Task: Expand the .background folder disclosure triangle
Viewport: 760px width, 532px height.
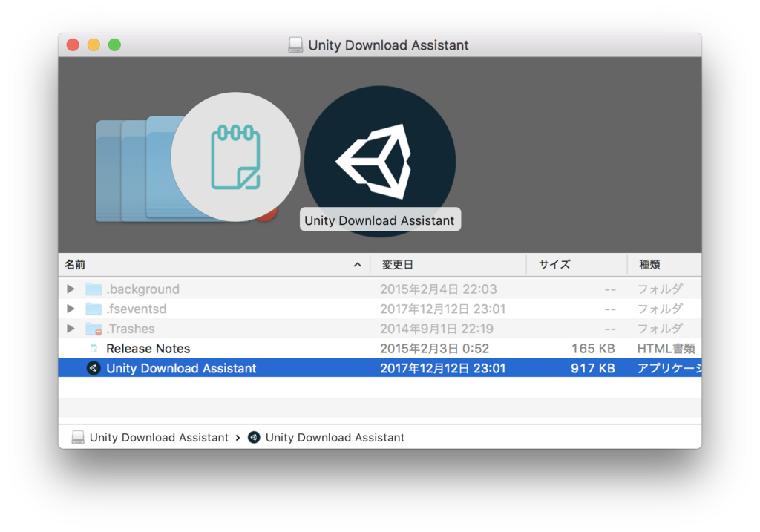Action: (x=71, y=289)
